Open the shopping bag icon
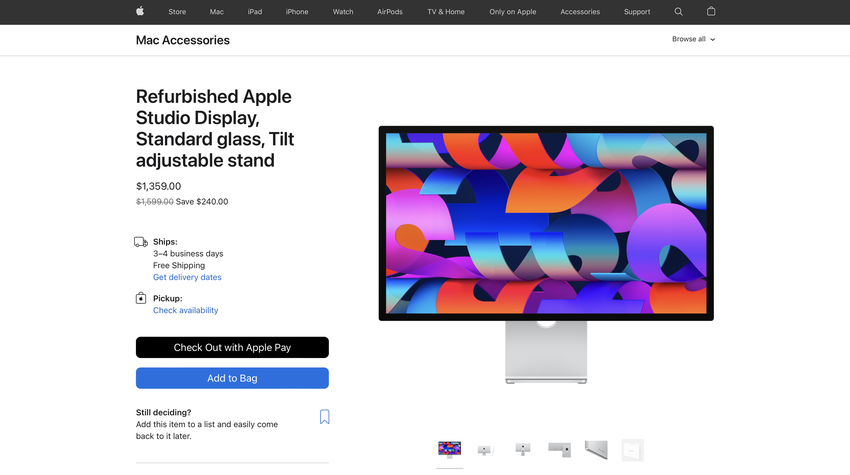 point(711,11)
